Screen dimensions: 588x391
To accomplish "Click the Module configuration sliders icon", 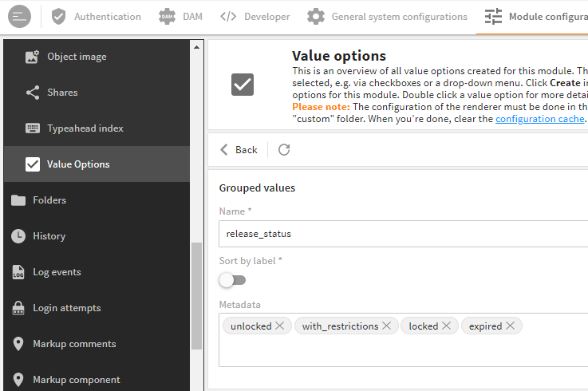I will point(493,17).
